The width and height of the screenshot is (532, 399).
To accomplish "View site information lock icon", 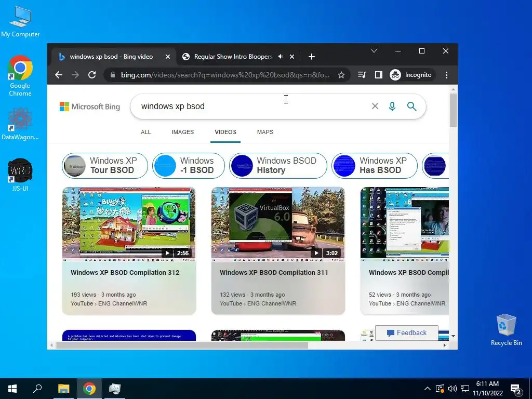I will coord(113,75).
